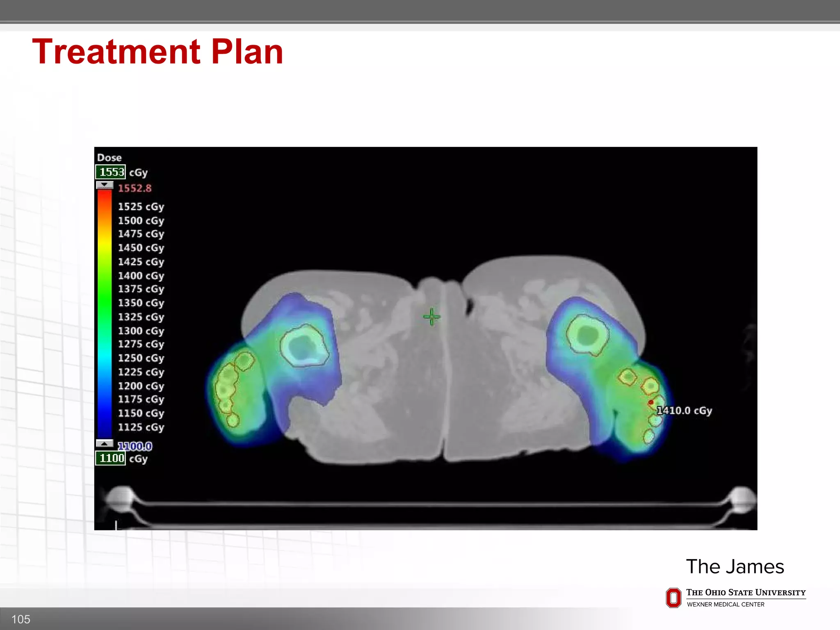Click the 1250 cGy scale label
The height and width of the screenshot is (630, 840).
click(141, 358)
